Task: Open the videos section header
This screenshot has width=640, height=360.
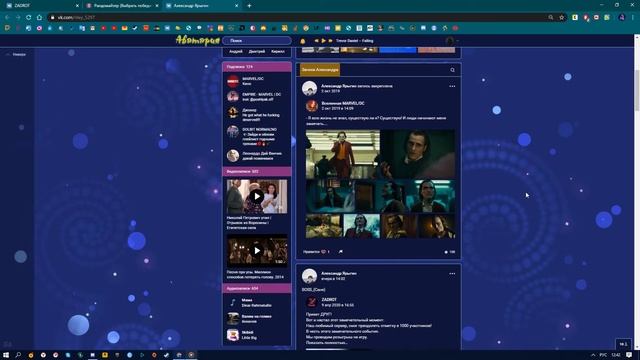Action: [x=257, y=171]
